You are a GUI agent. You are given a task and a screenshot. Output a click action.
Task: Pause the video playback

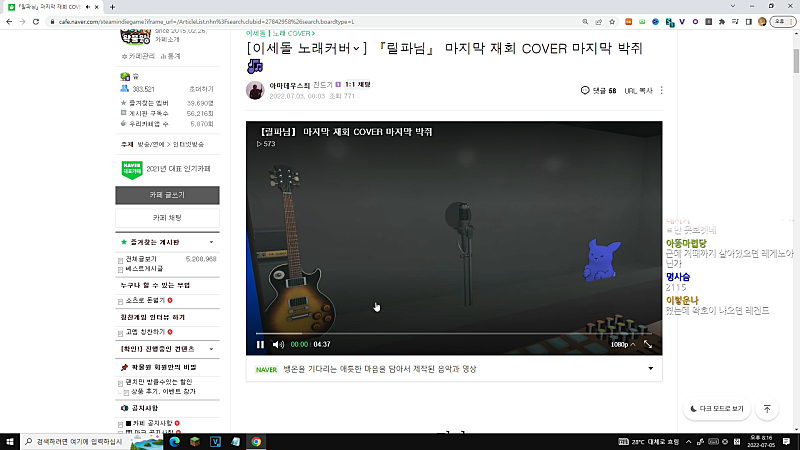(260, 344)
